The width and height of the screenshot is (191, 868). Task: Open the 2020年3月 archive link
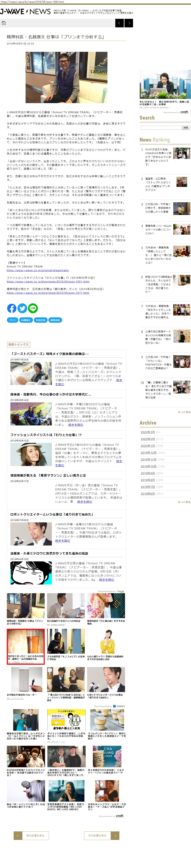point(148,432)
